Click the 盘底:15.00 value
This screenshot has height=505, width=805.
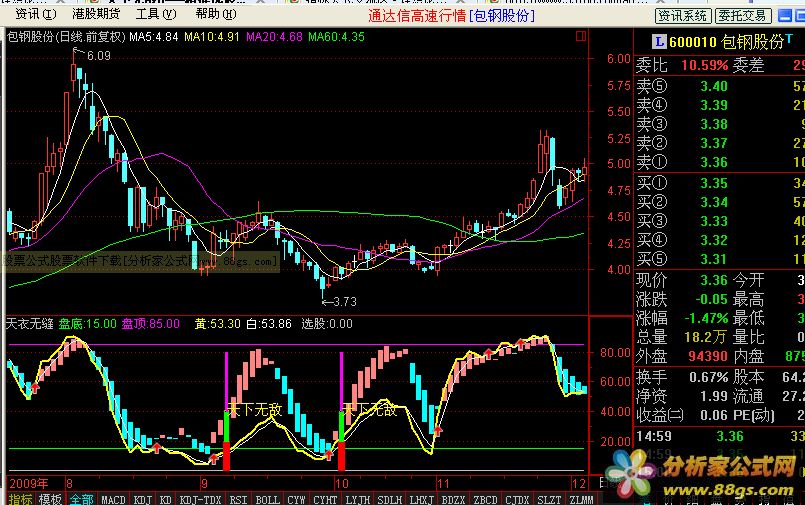click(88, 324)
